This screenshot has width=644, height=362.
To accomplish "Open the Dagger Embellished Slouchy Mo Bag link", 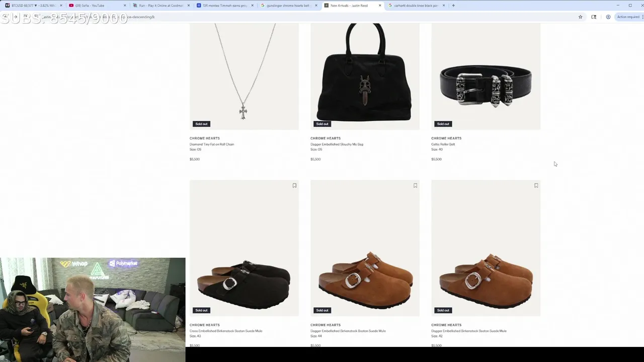I will [x=337, y=144].
